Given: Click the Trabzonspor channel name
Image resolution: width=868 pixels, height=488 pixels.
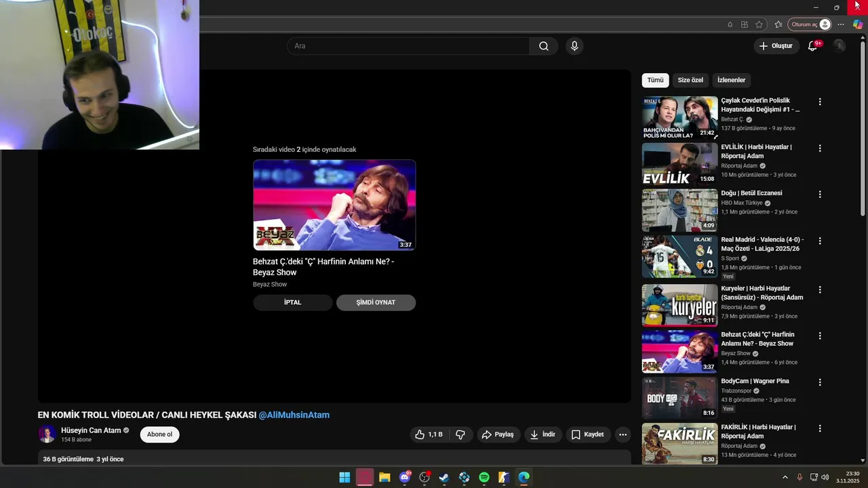Looking at the screenshot, I should 736,390.
